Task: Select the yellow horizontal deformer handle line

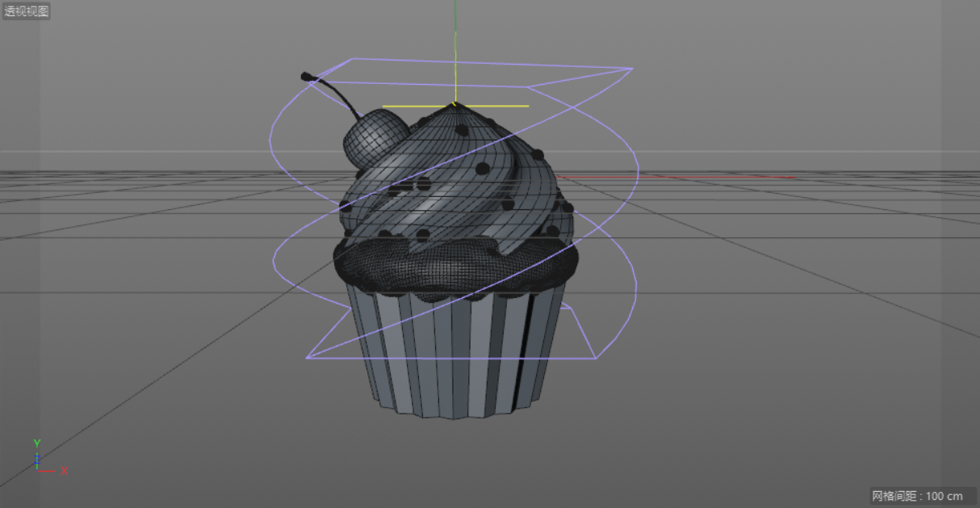Action: coord(492,106)
